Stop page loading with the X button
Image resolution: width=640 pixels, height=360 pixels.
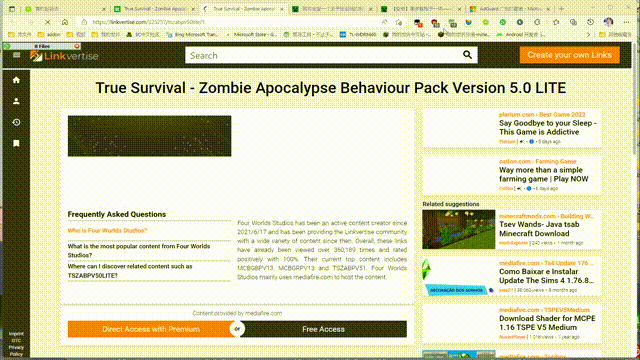47,22
